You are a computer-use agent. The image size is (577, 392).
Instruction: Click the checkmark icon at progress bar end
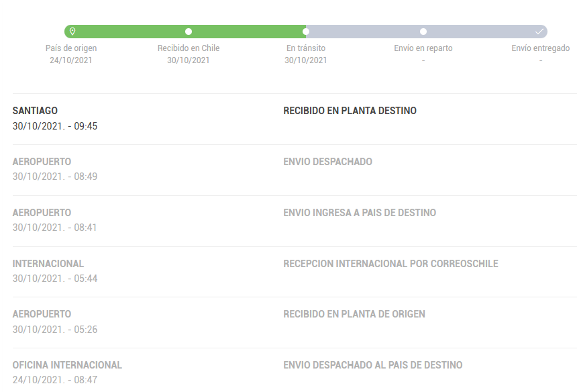(x=539, y=32)
